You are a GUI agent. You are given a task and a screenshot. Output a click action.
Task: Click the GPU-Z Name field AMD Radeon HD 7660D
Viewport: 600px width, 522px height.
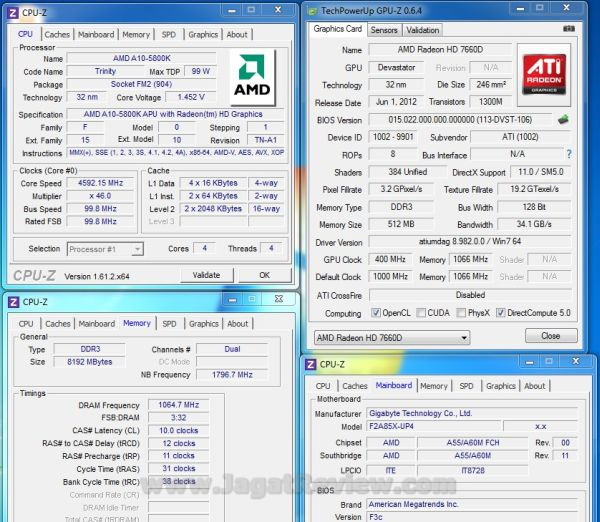(440, 49)
